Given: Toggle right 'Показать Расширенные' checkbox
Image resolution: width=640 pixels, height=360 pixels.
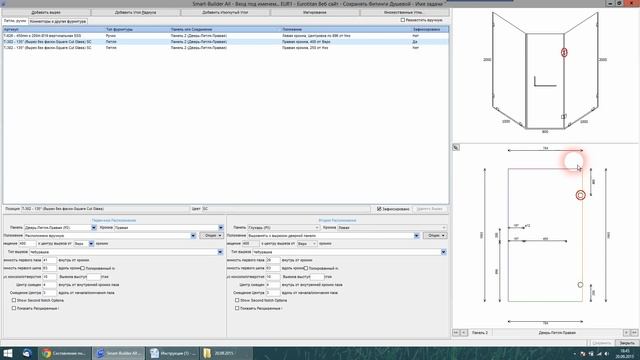Looking at the screenshot, I should (237, 308).
